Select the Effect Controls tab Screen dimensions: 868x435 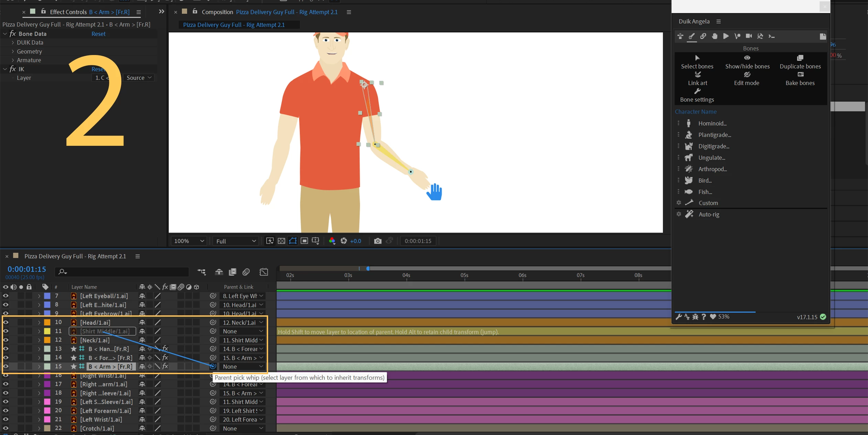[68, 12]
